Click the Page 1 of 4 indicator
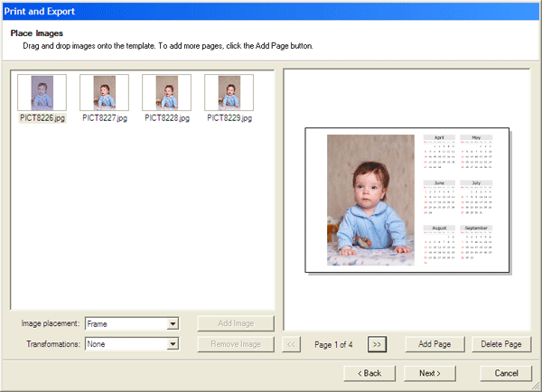The image size is (542, 392). point(333,345)
